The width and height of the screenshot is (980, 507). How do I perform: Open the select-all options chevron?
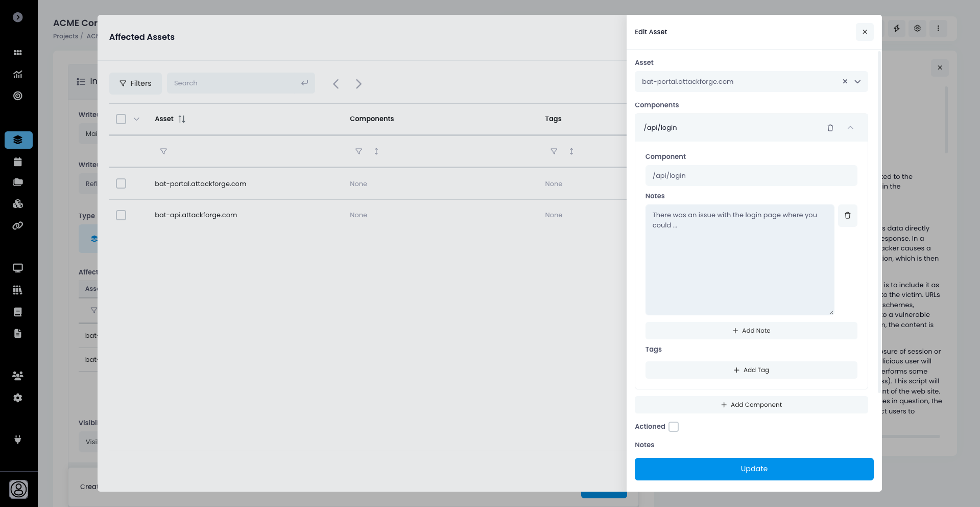[x=136, y=119]
